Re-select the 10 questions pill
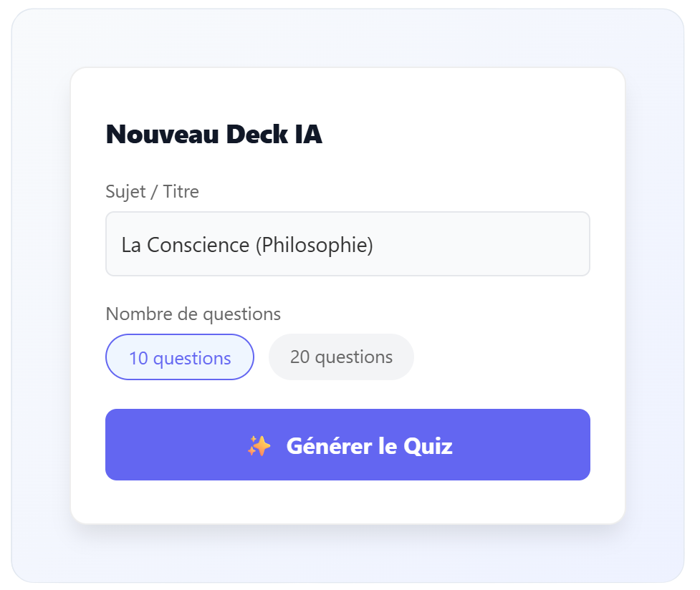700x590 pixels. point(179,357)
